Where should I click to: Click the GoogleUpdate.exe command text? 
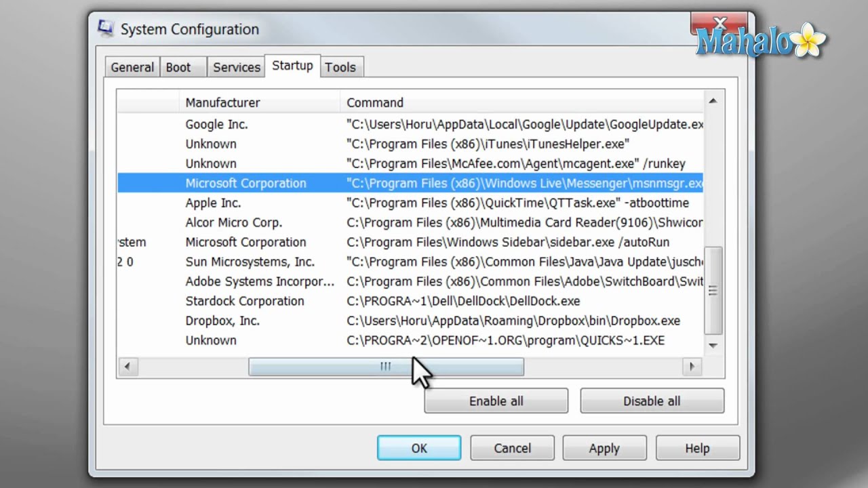tap(525, 124)
